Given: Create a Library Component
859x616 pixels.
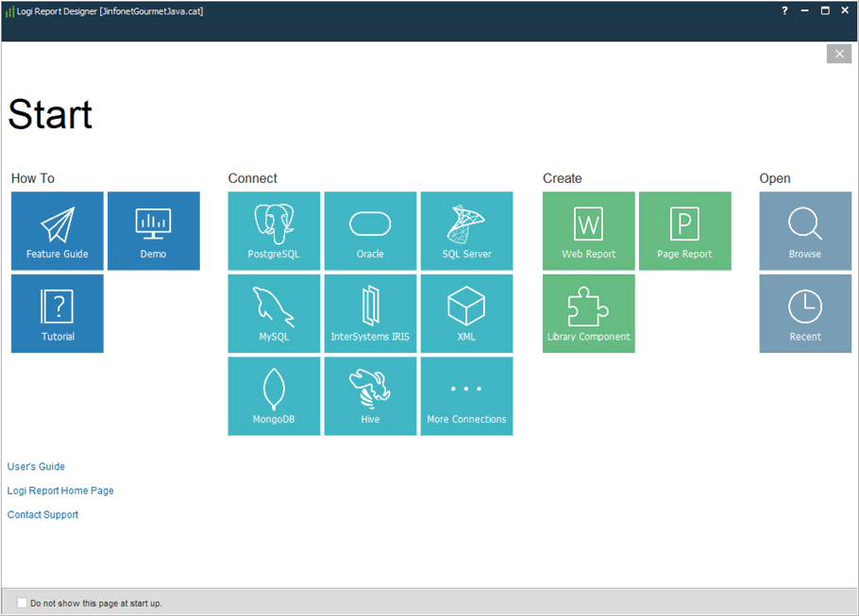Looking at the screenshot, I should pos(588,313).
